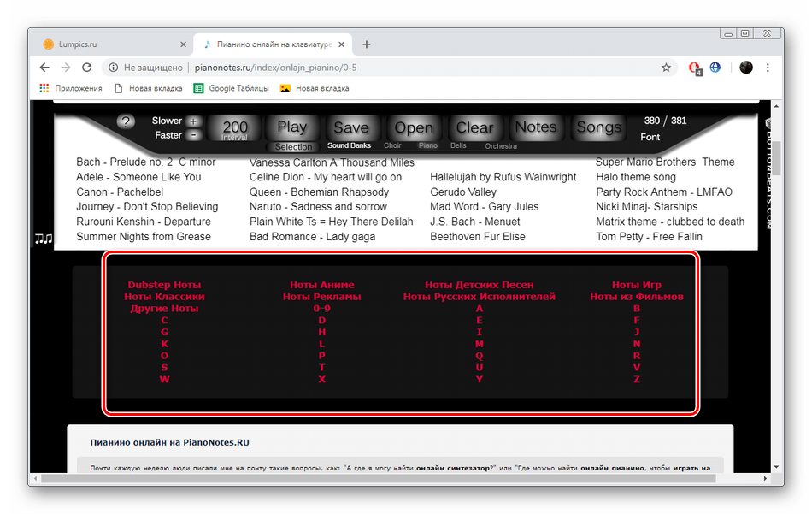Open Ноты Детских Песен category
The width and height of the screenshot is (812, 514).
[479, 285]
